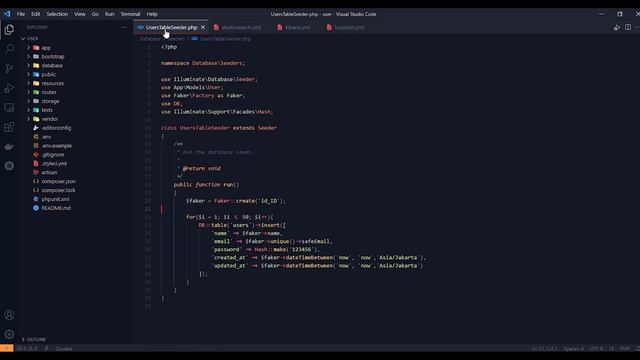
Task: Click the database breadcrumb segment
Action: point(150,39)
